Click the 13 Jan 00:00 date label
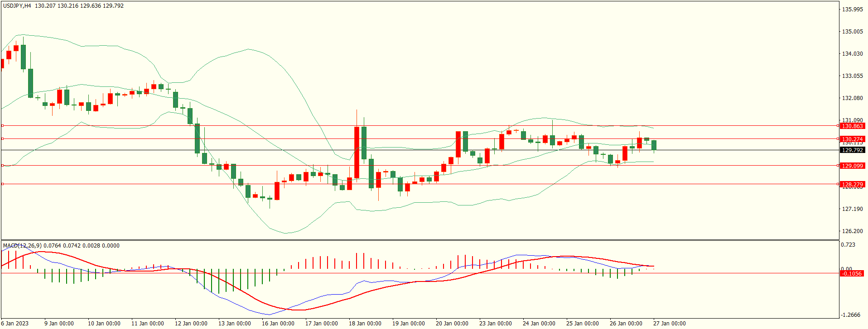868x329 pixels. 235,324
